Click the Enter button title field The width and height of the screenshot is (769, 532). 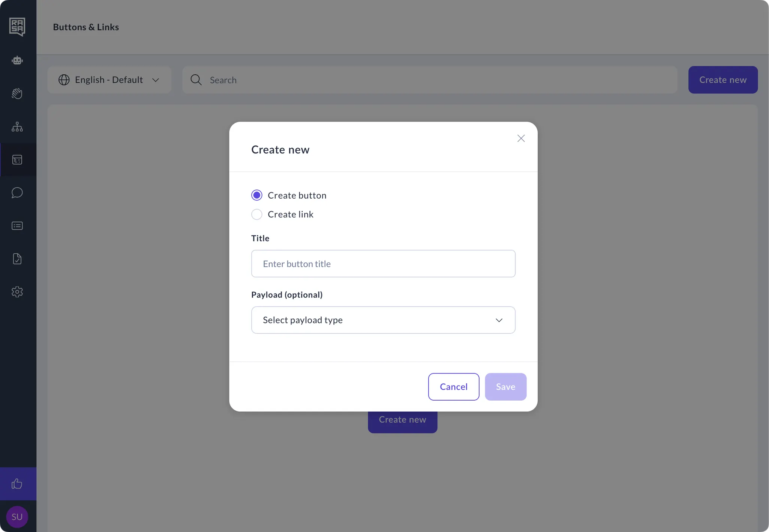(383, 264)
